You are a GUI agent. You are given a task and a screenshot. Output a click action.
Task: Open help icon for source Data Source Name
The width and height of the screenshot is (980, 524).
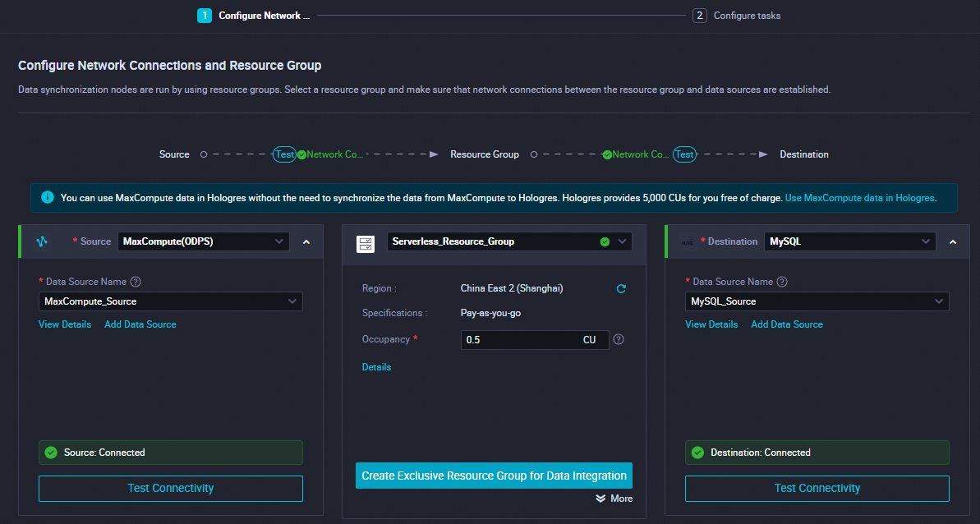pos(136,282)
